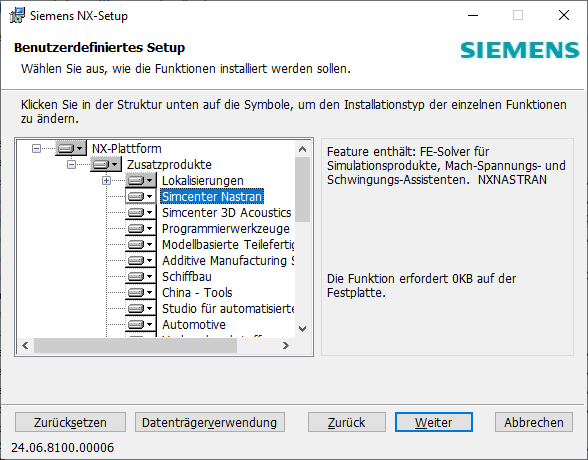Viewport: 588px width, 460px height.
Task: Click drive icon beside China - Tools
Action: [141, 292]
